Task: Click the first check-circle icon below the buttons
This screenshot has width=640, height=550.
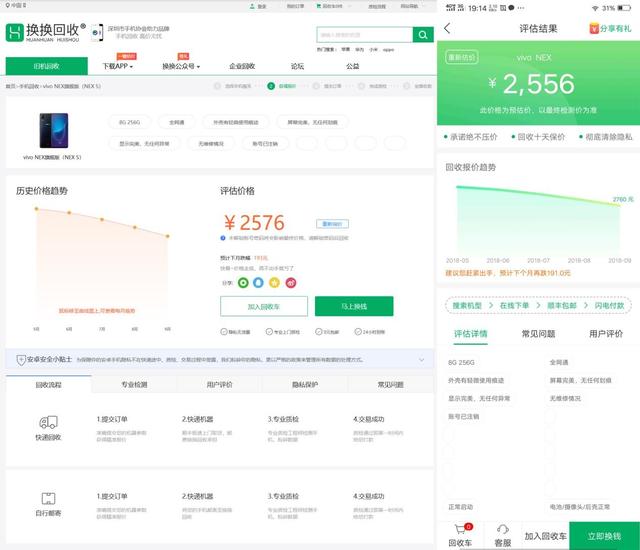Action: tap(224, 332)
